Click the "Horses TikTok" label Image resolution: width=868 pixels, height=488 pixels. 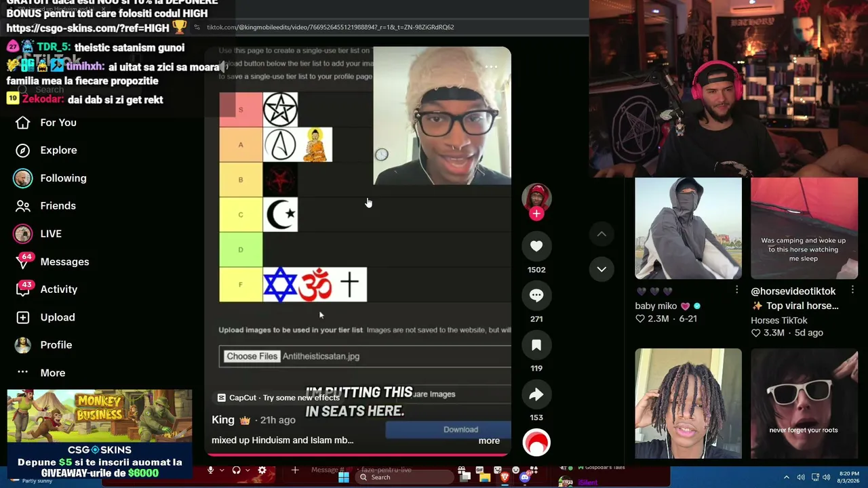pos(779,321)
